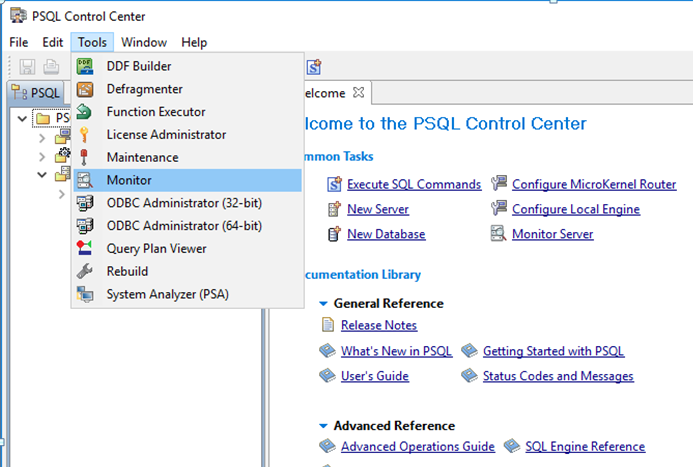Click the book icon beside User's Guide
Screen dimensions: 693x467
click(x=327, y=376)
